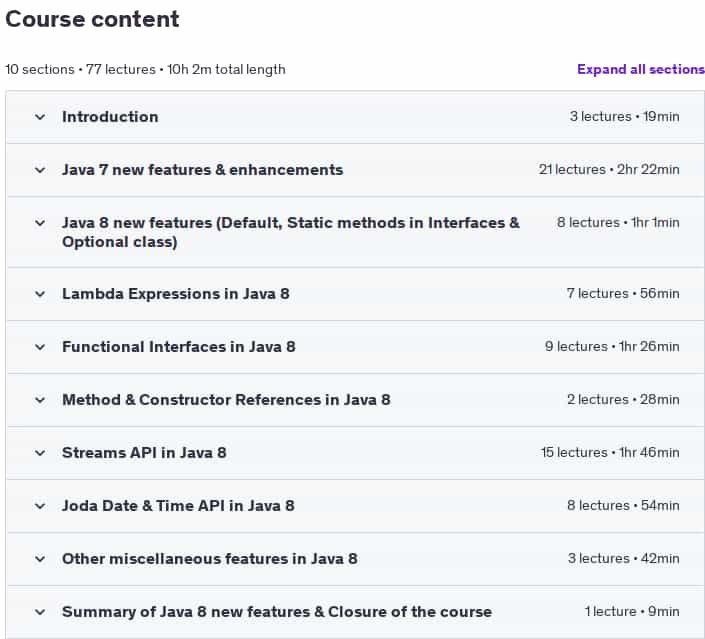
Task: Open Functional Interfaces in Java 8 title
Action: [179, 347]
